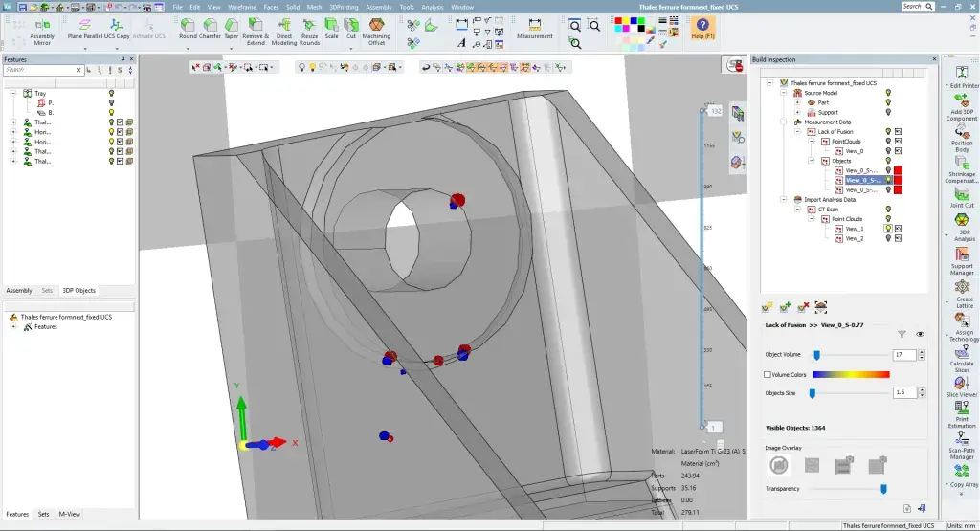Image resolution: width=980 pixels, height=531 pixels.
Task: Expand the Part node under Source Model
Action: (x=797, y=102)
